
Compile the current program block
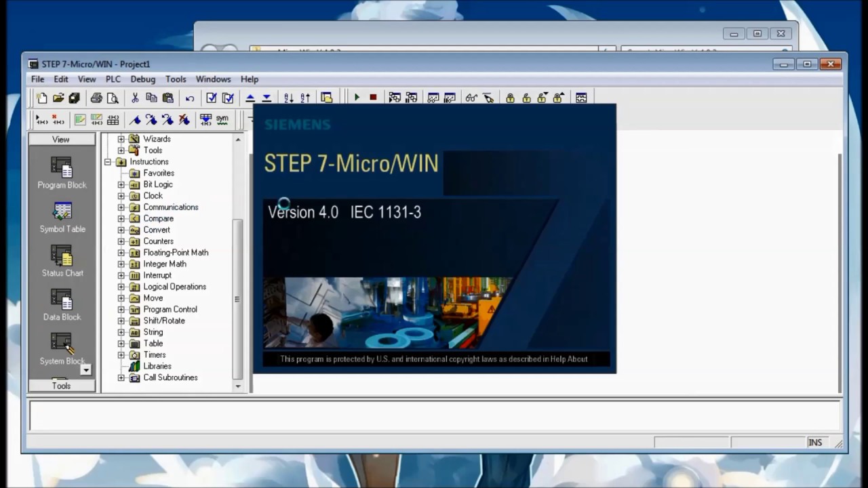click(x=212, y=98)
